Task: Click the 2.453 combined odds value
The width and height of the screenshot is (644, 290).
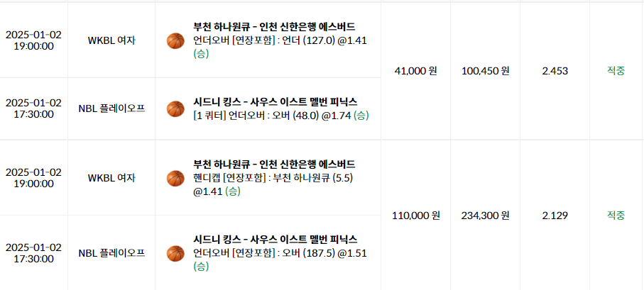Action: [x=555, y=71]
